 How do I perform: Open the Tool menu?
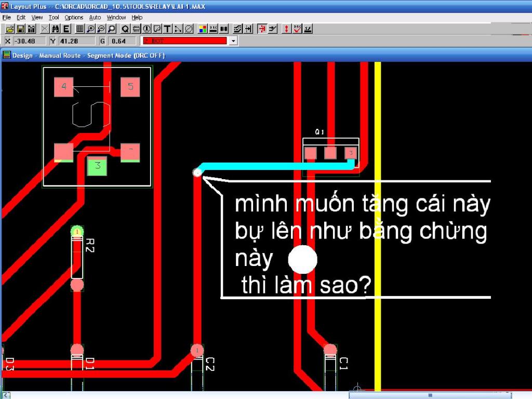tap(54, 17)
